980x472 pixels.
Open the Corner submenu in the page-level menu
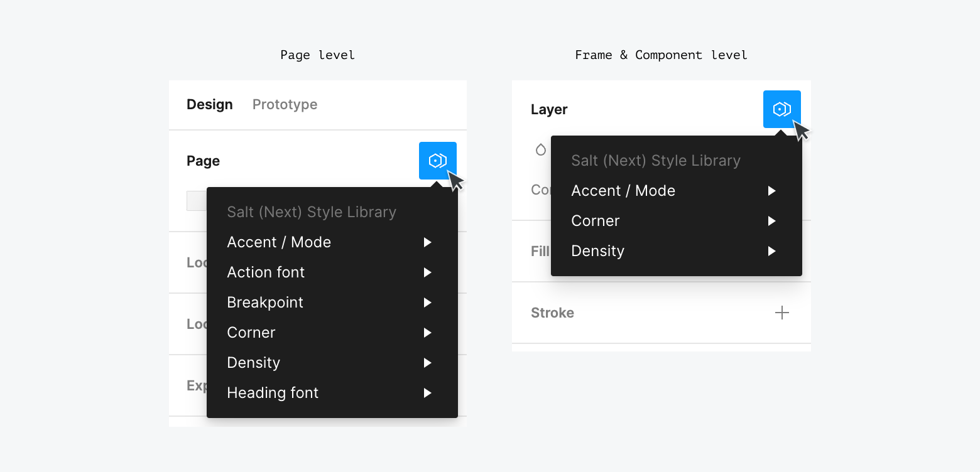click(428, 333)
